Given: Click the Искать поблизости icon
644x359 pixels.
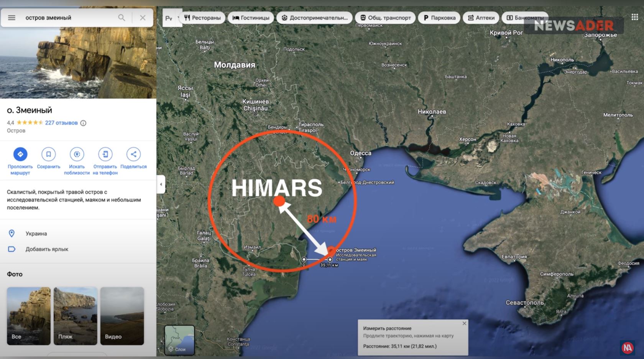Looking at the screenshot, I should (x=77, y=154).
